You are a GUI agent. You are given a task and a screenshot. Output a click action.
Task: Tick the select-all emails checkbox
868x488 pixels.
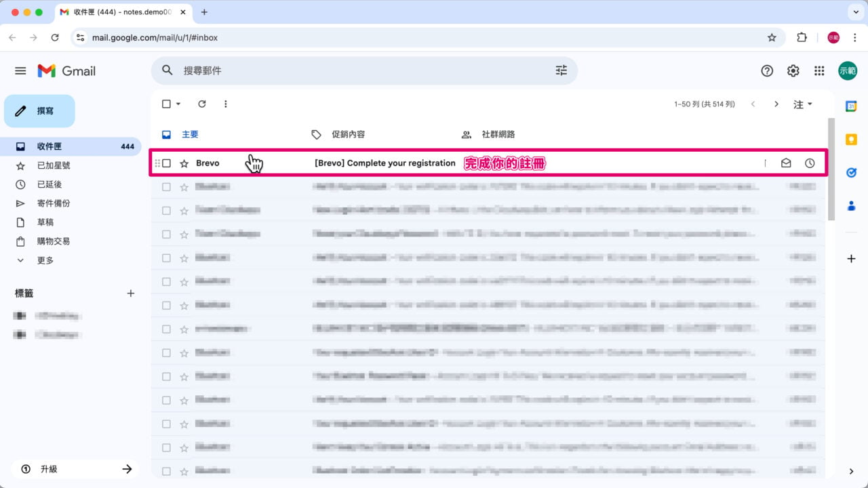coord(165,104)
